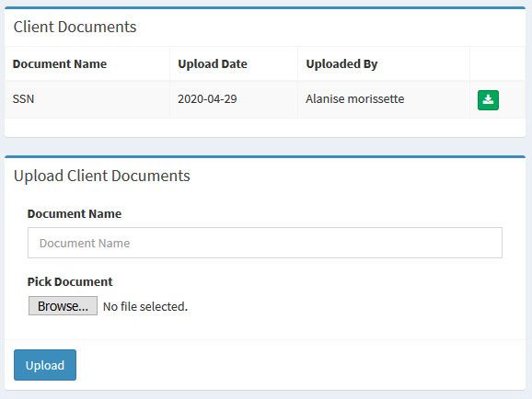Screen dimensions: 532x399
Task: Click the blank header above the download icon
Action: (x=497, y=63)
